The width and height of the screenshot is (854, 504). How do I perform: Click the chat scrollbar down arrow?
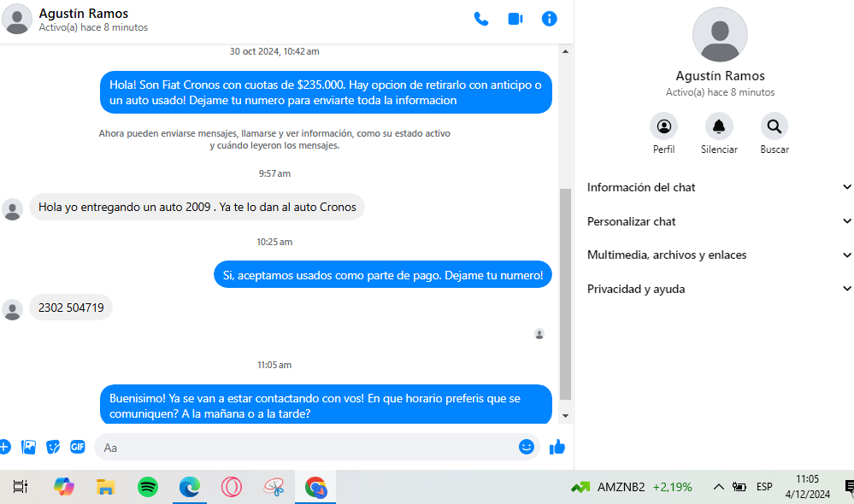565,415
